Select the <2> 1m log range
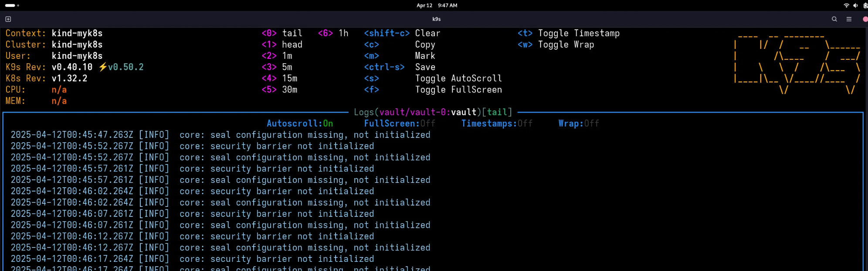 [277, 56]
